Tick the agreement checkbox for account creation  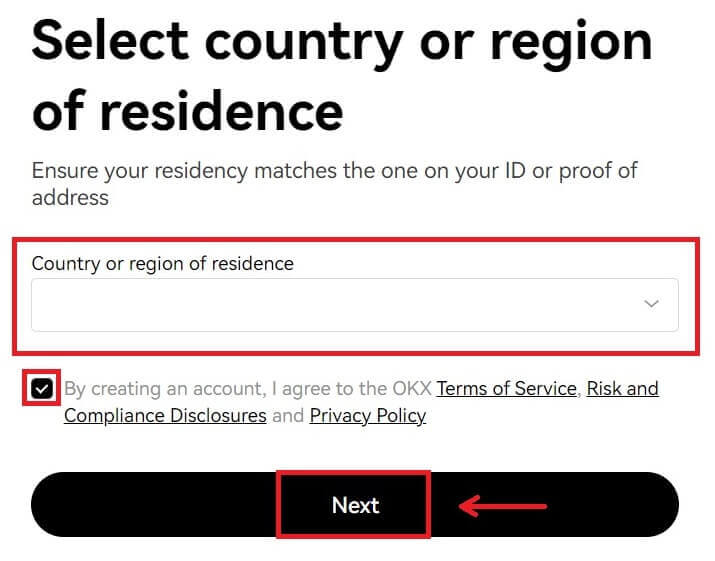pyautogui.click(x=41, y=389)
